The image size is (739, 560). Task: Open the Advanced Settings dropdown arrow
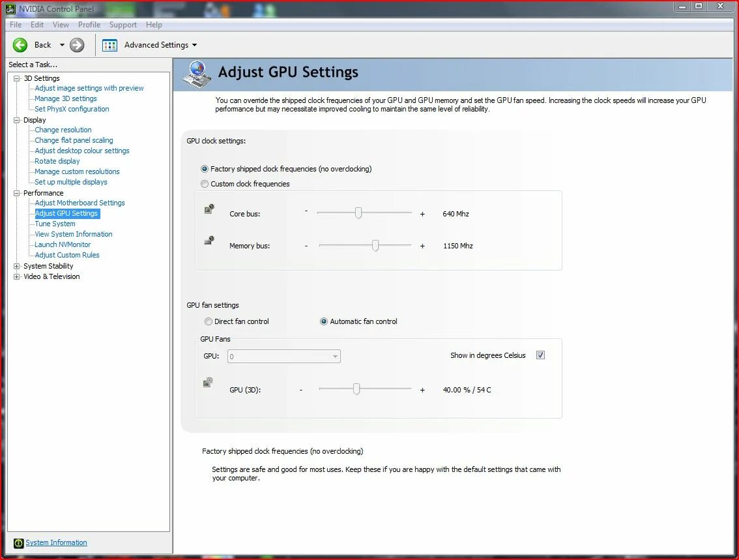pyautogui.click(x=195, y=45)
